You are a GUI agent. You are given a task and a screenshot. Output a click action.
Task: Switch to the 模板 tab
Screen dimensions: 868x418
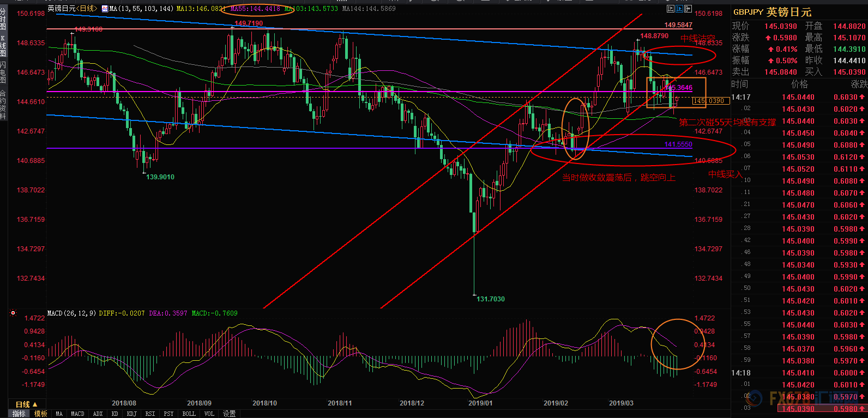(41, 414)
